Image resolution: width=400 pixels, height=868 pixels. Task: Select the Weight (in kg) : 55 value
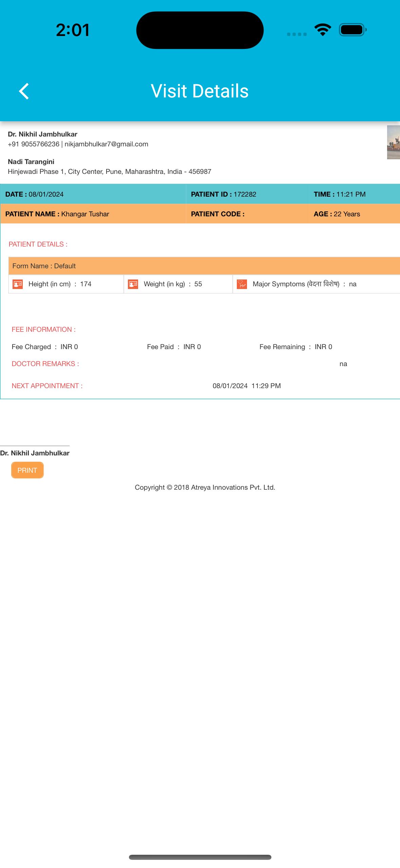[x=173, y=284]
